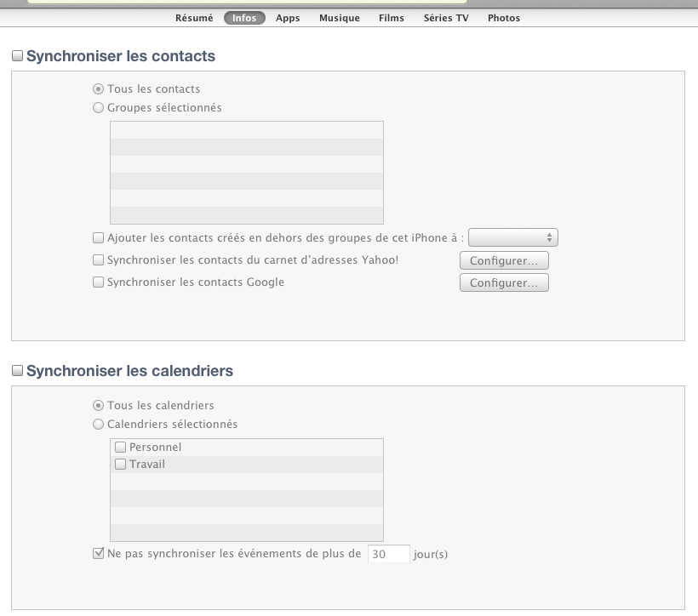The height and width of the screenshot is (616, 698).
Task: Check Synchroniser les contacts Google
Action: 98,282
